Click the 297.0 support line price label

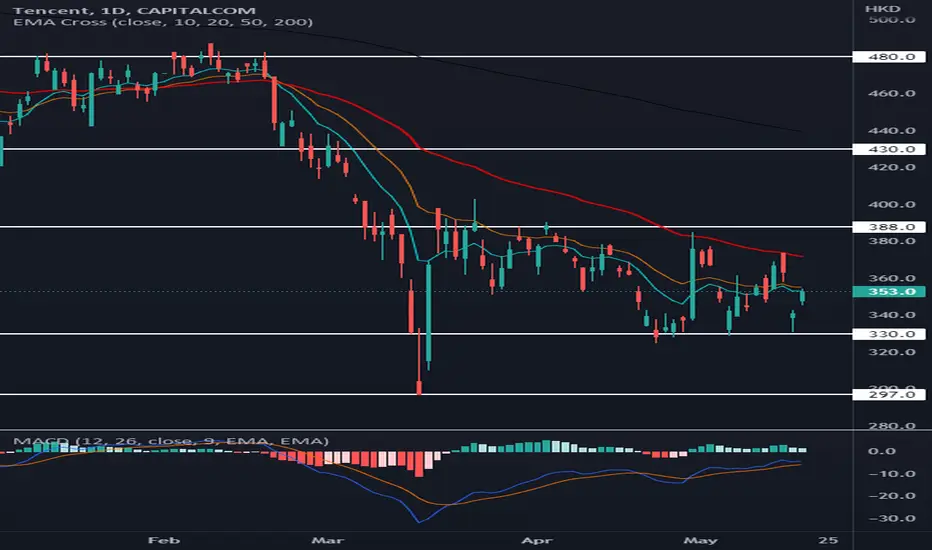[x=889, y=395]
